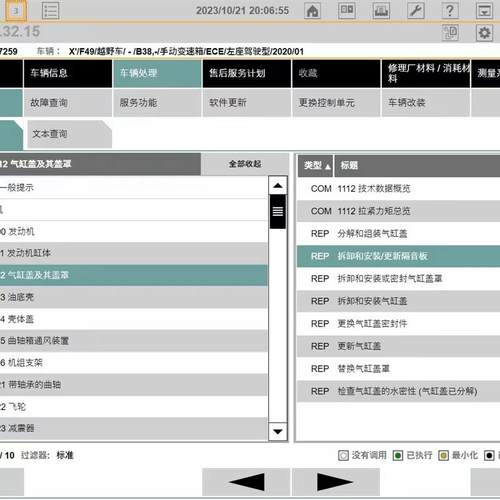Click the wrench tools icon

click(x=416, y=11)
